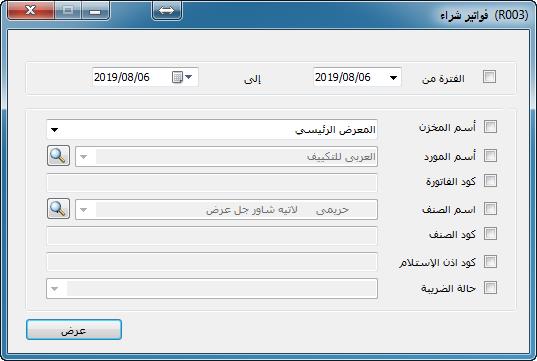The image size is (537, 361).
Task: Click the إلى label text
Action: pyautogui.click(x=252, y=79)
